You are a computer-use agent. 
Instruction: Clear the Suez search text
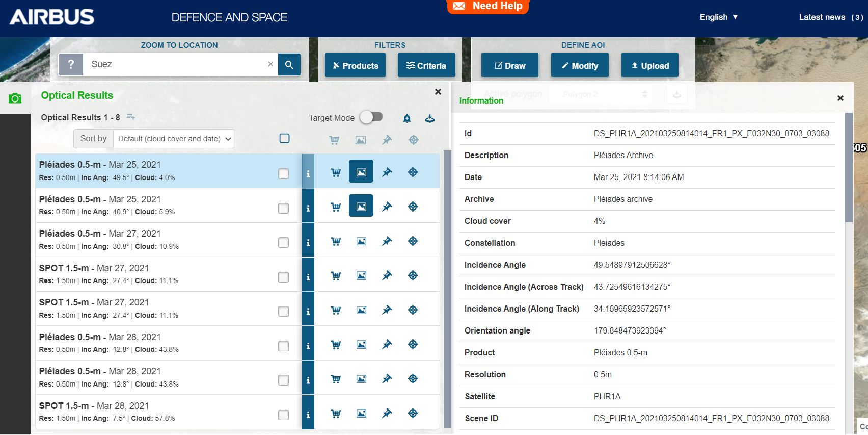(x=270, y=64)
